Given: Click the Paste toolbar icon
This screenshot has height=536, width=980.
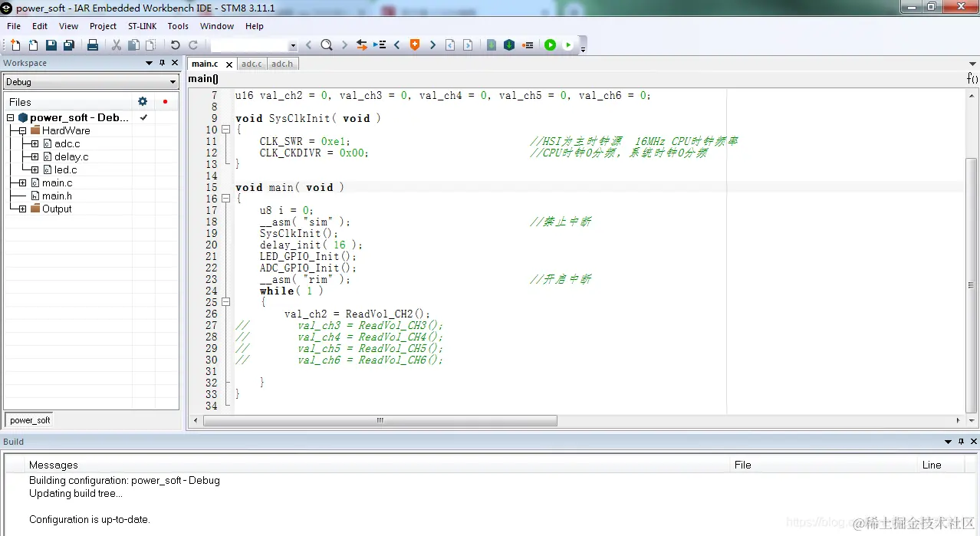Looking at the screenshot, I should click(151, 45).
